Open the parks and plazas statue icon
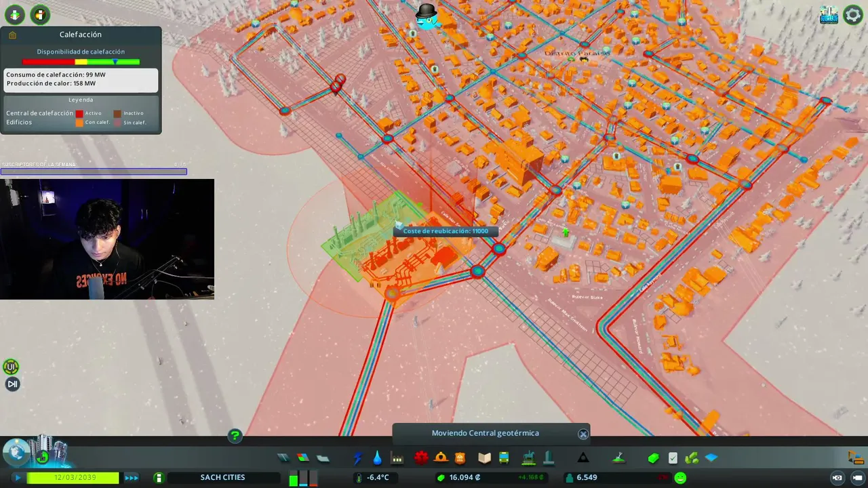868x488 pixels. point(528,458)
